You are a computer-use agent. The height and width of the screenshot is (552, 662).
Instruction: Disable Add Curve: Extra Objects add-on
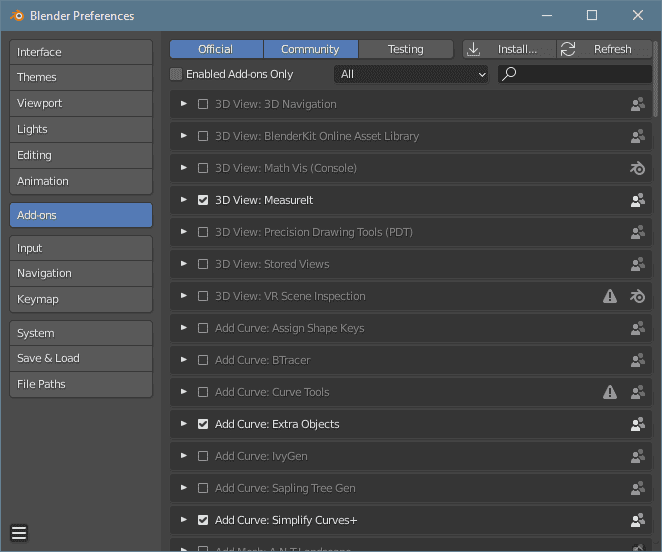click(203, 424)
